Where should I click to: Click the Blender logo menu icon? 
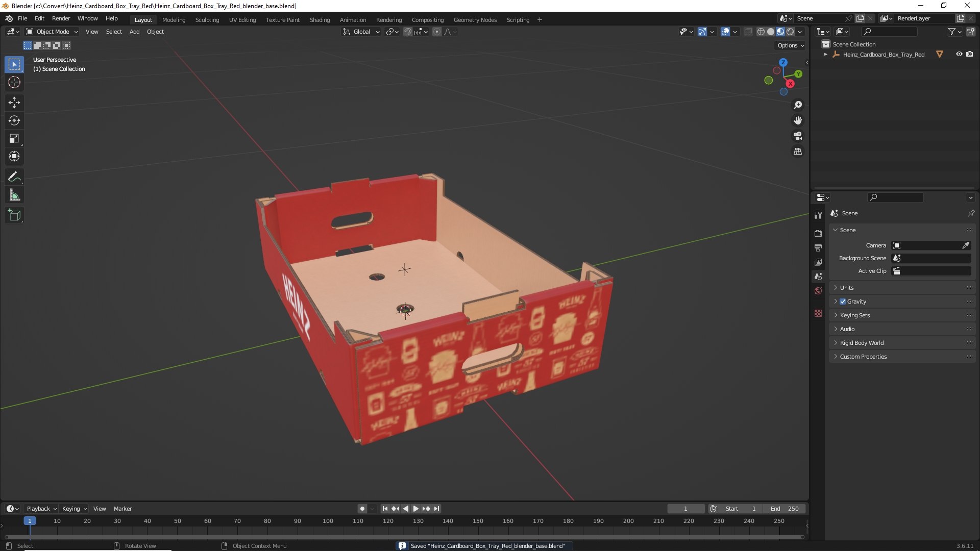tap(9, 18)
